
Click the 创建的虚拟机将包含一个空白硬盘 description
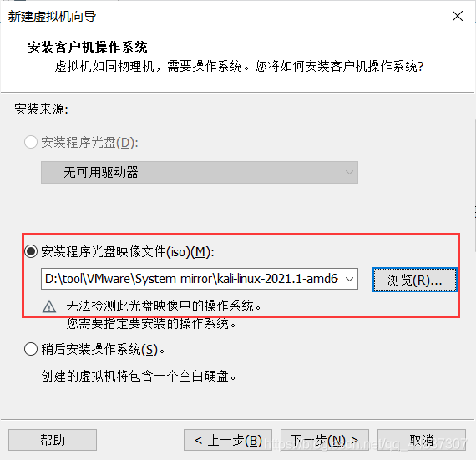click(x=139, y=377)
